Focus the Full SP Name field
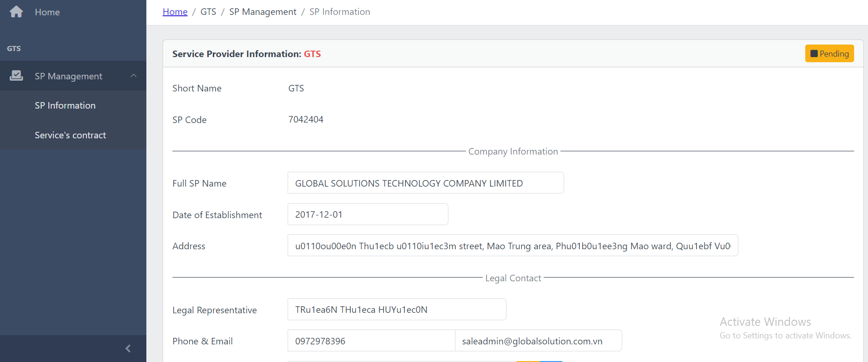The width and height of the screenshot is (868, 362). coord(425,183)
